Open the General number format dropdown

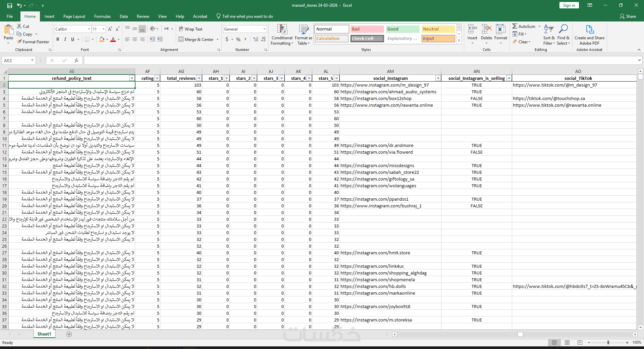[x=264, y=29]
